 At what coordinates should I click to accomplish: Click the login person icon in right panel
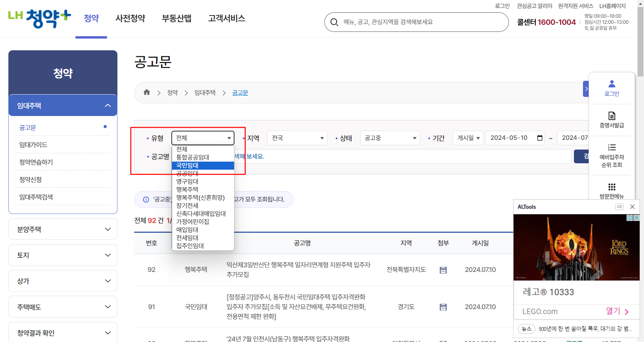(x=611, y=84)
